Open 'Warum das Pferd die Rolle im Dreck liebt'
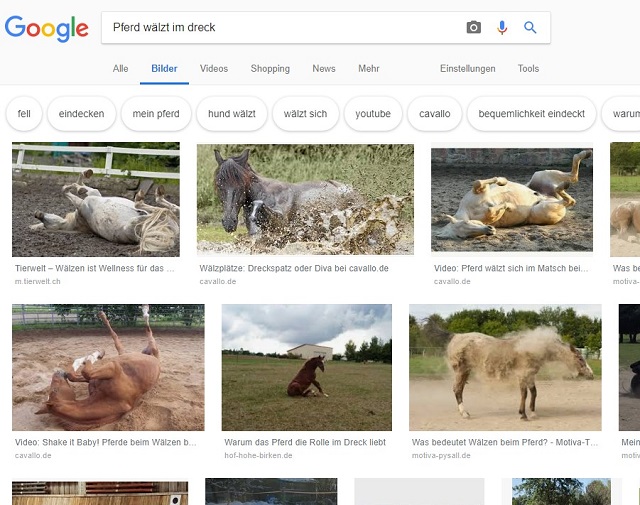 (305, 442)
